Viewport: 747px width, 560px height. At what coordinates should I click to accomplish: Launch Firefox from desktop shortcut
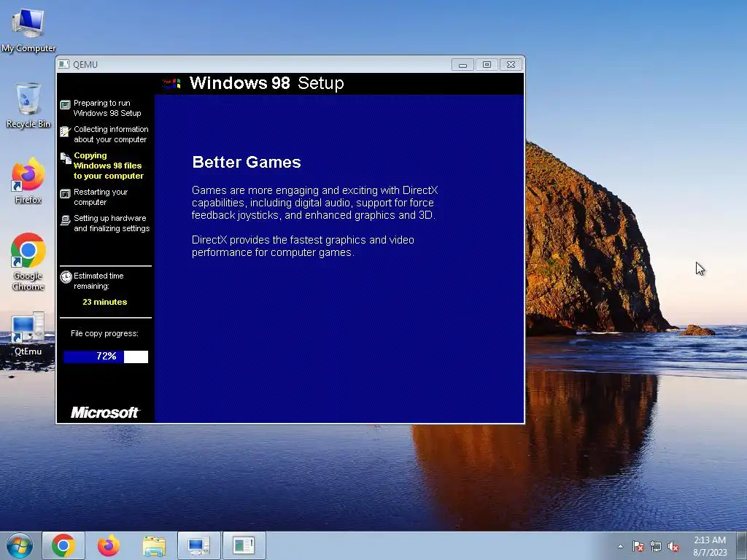click(28, 181)
